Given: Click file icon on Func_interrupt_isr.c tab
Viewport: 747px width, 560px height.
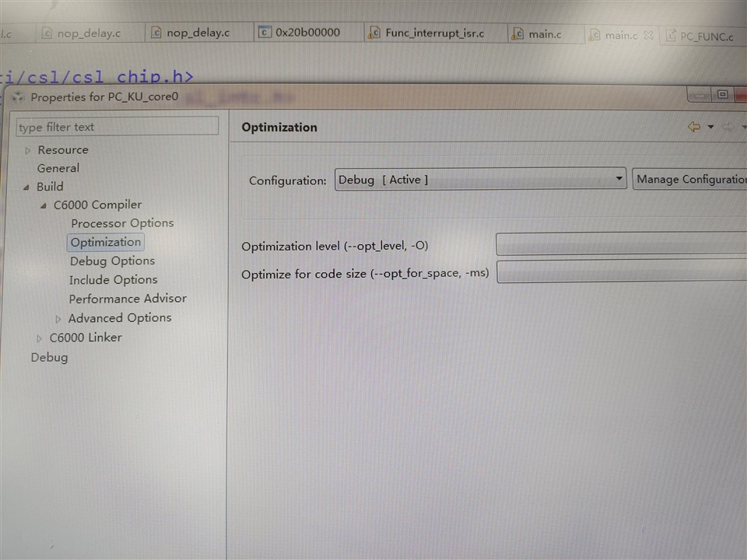Looking at the screenshot, I should click(x=374, y=33).
